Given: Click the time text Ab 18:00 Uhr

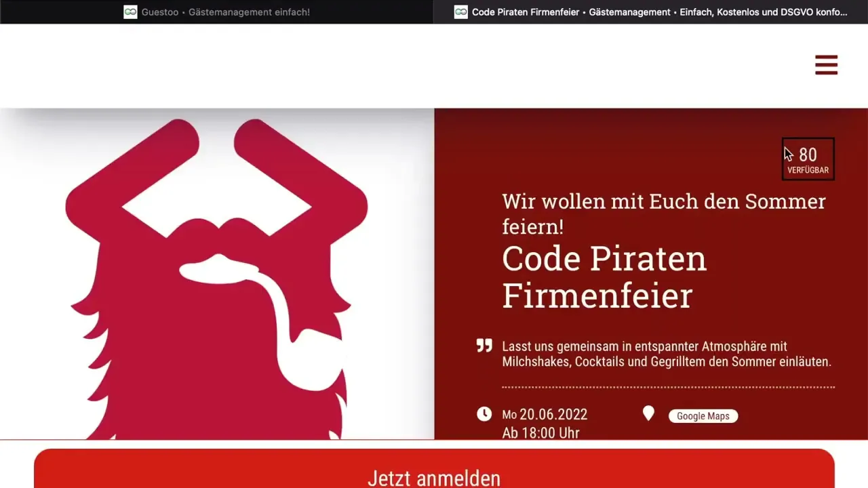Looking at the screenshot, I should point(540,432).
